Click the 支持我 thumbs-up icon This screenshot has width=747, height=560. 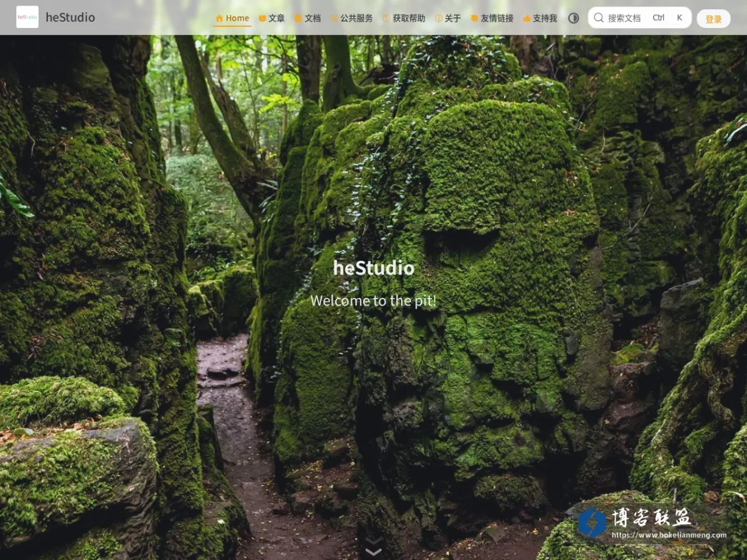point(527,19)
